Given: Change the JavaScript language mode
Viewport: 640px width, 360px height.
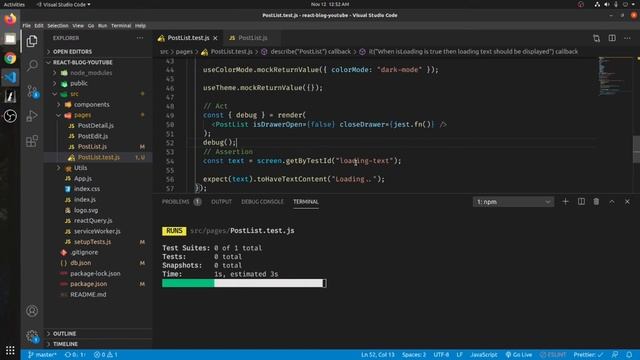Looking at the screenshot, I should click(x=484, y=355).
